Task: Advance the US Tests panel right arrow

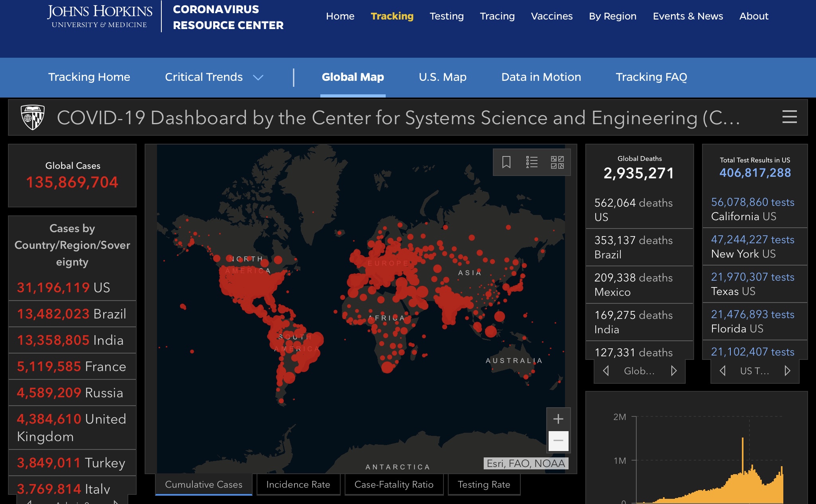Action: point(787,371)
